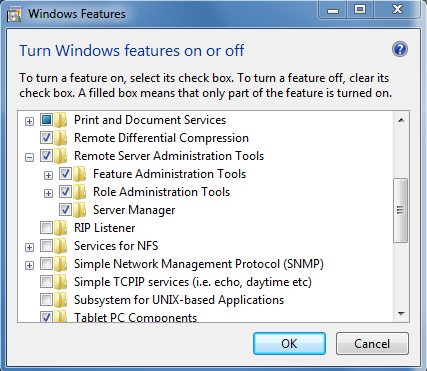Select the Tablet PC Components label

[x=135, y=317]
